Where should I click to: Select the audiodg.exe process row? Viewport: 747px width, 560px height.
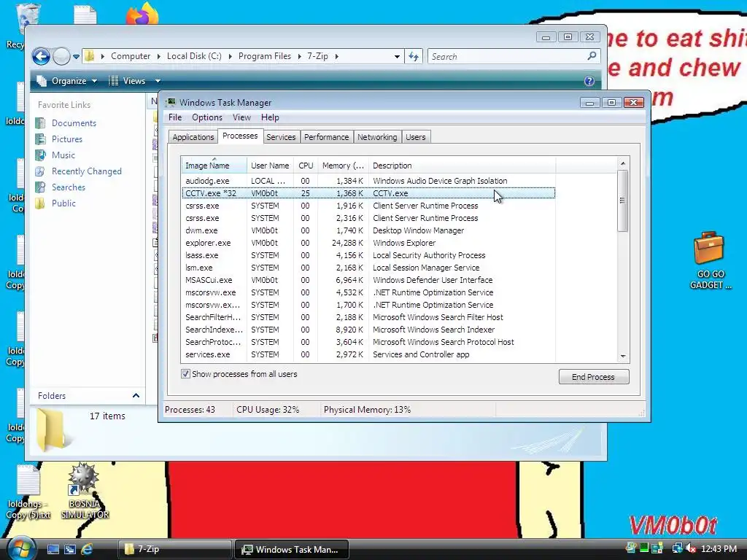pyautogui.click(x=368, y=181)
